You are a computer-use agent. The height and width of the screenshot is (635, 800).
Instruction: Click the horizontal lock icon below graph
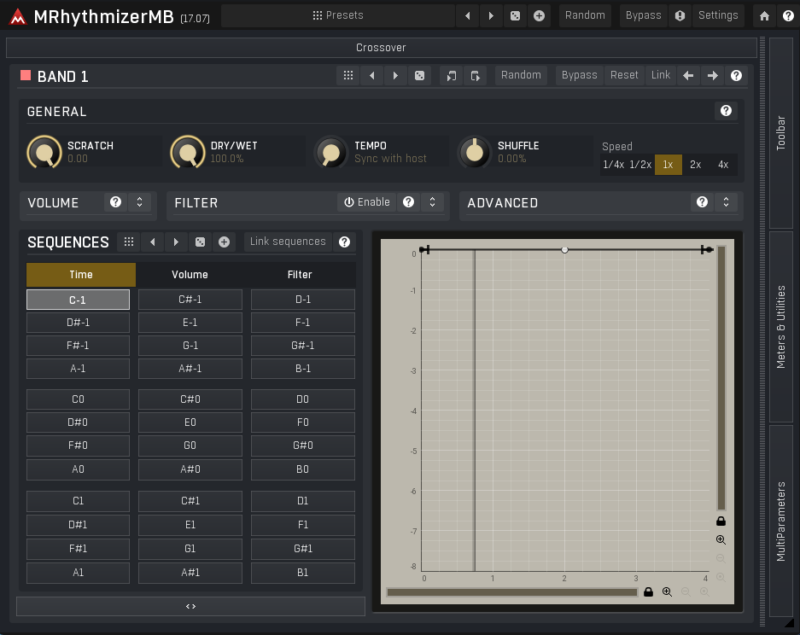coord(648,592)
